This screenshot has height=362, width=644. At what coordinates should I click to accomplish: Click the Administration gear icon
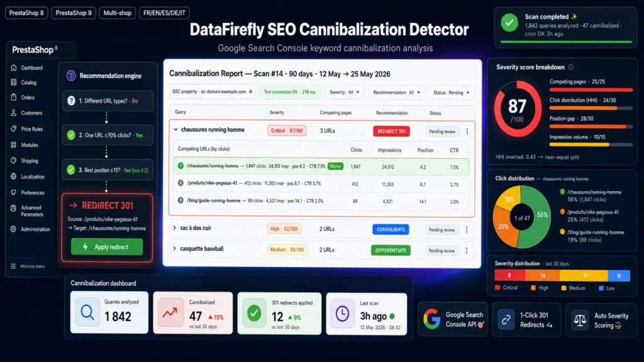(x=14, y=229)
